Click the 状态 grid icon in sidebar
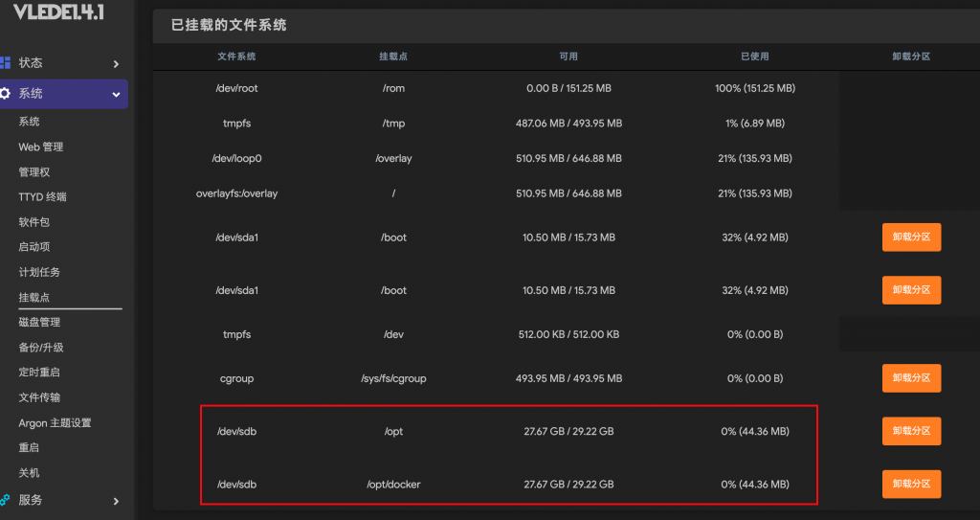The width and height of the screenshot is (980, 520). 5,63
